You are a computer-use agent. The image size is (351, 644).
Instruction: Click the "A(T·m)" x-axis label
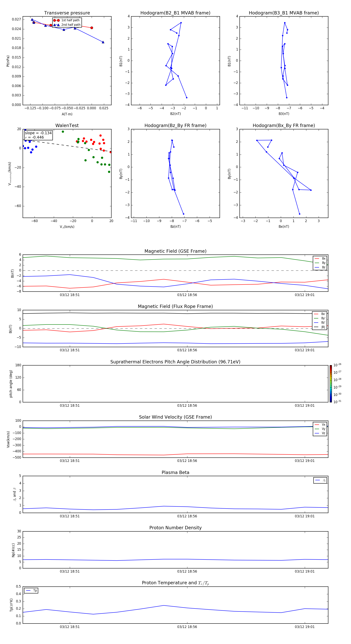(67, 114)
